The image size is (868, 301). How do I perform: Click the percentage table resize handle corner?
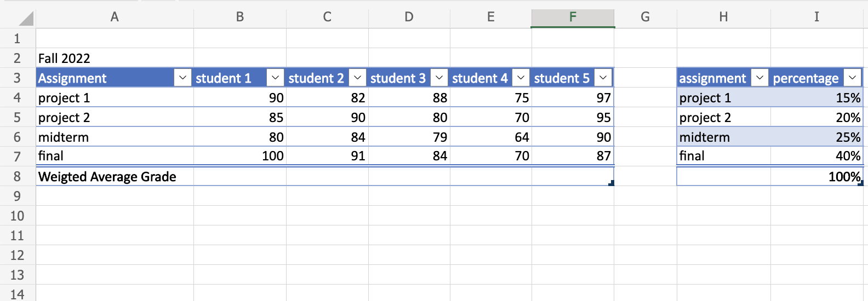(861, 183)
